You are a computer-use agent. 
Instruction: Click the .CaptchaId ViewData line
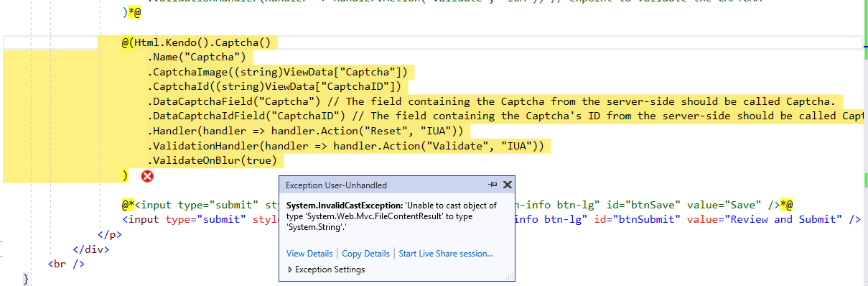pyautogui.click(x=274, y=87)
